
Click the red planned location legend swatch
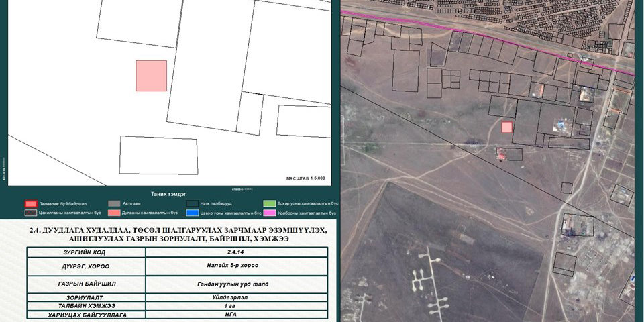(30, 203)
